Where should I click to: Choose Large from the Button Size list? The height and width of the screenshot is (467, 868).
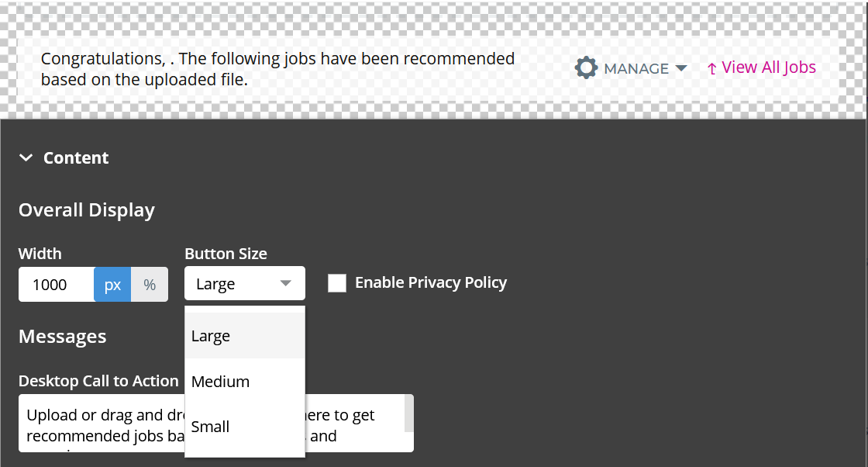pyautogui.click(x=245, y=336)
